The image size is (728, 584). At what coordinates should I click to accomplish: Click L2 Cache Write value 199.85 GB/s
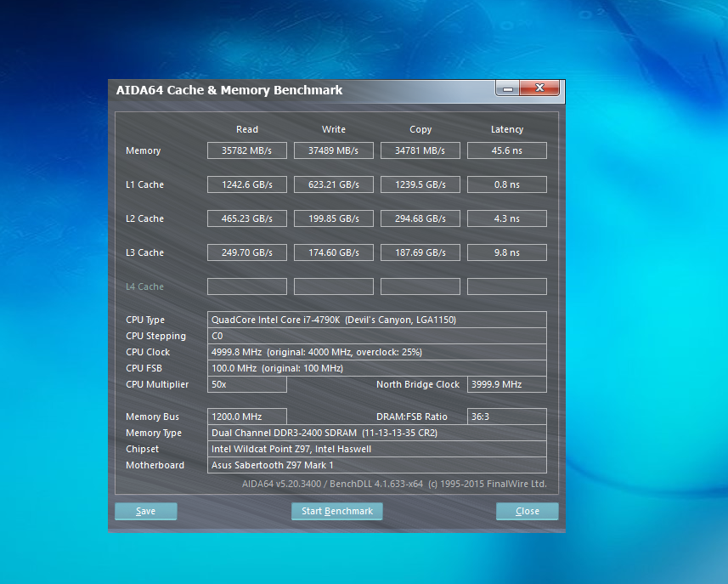(334, 218)
